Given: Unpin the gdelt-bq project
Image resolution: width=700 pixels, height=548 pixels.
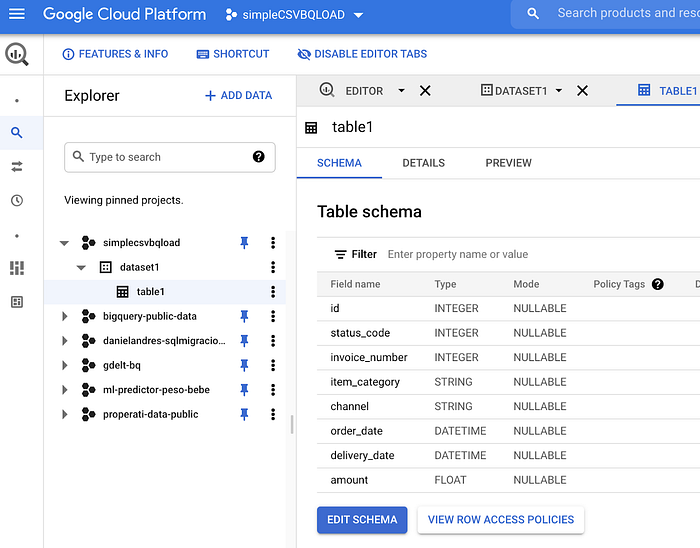Looking at the screenshot, I should pyautogui.click(x=244, y=365).
